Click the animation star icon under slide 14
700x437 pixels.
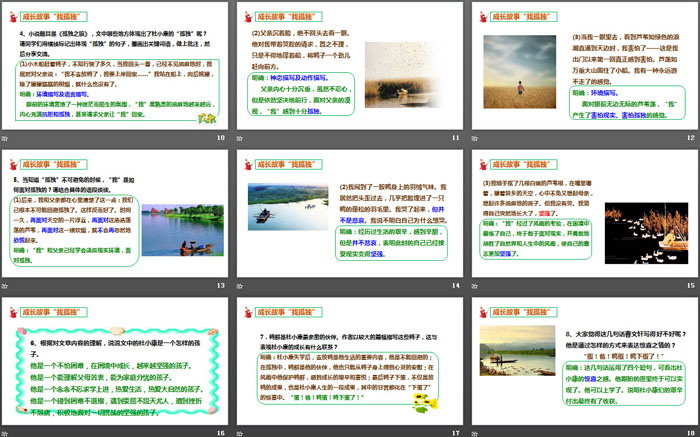(x=240, y=286)
